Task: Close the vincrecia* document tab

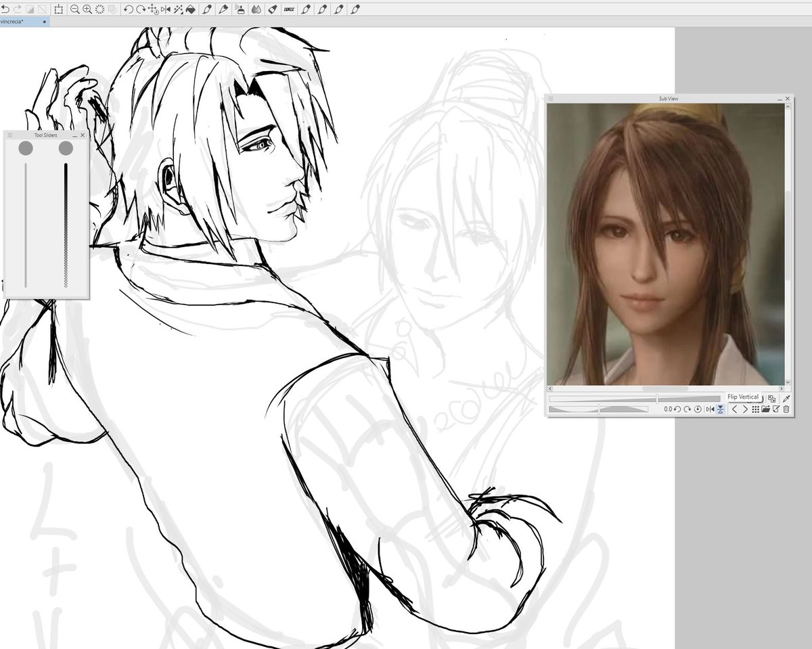Action: pyautogui.click(x=45, y=22)
